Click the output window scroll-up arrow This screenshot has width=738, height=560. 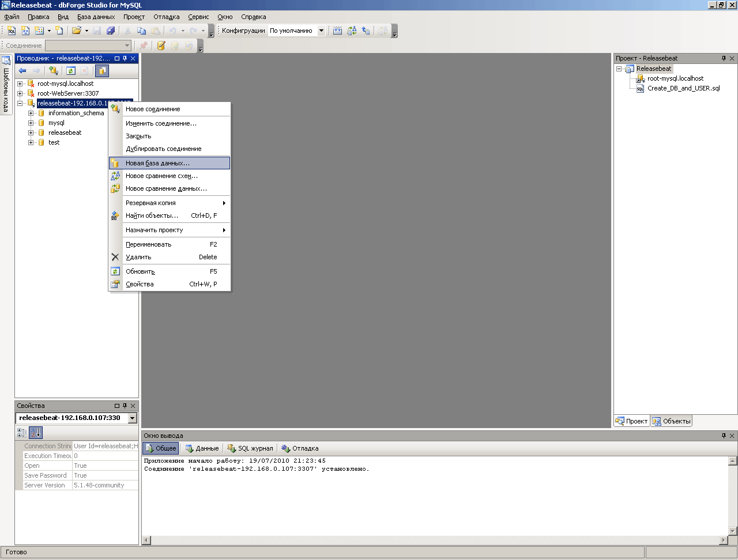point(733,461)
